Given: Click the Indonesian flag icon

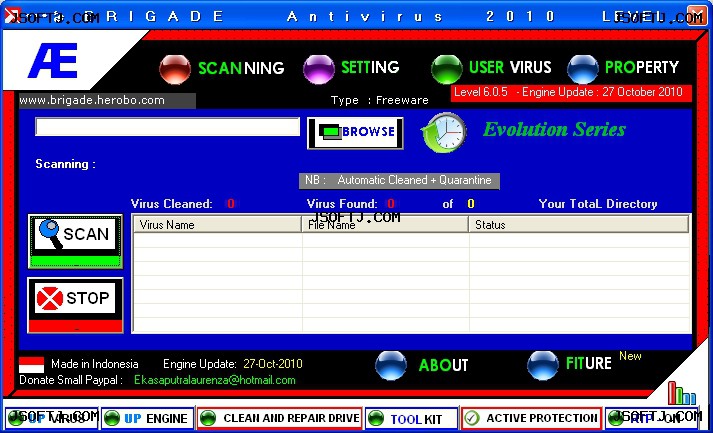Looking at the screenshot, I should coord(31,365).
